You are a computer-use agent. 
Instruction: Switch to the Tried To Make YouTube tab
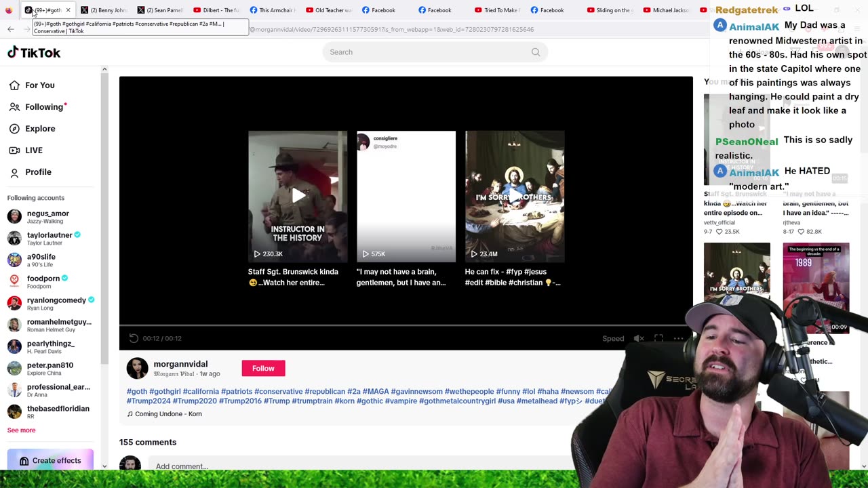pyautogui.click(x=497, y=10)
